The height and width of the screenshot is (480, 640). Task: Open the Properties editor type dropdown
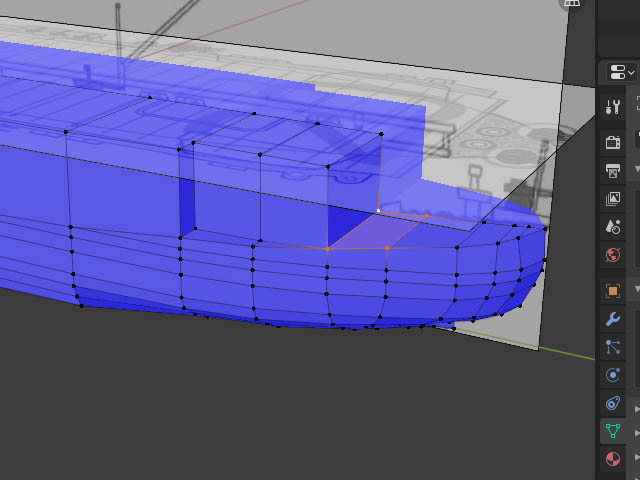coord(622,72)
